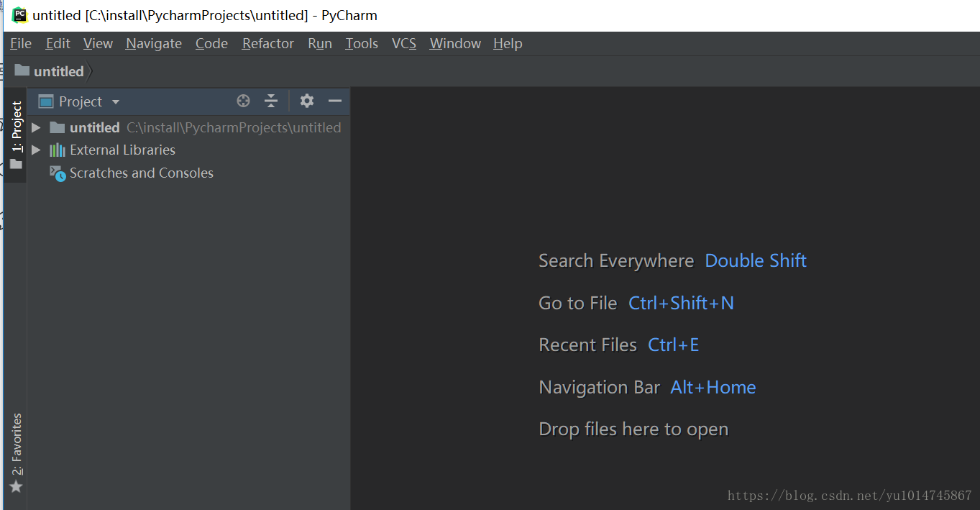
Task: Open the Navigate menu
Action: click(x=154, y=43)
